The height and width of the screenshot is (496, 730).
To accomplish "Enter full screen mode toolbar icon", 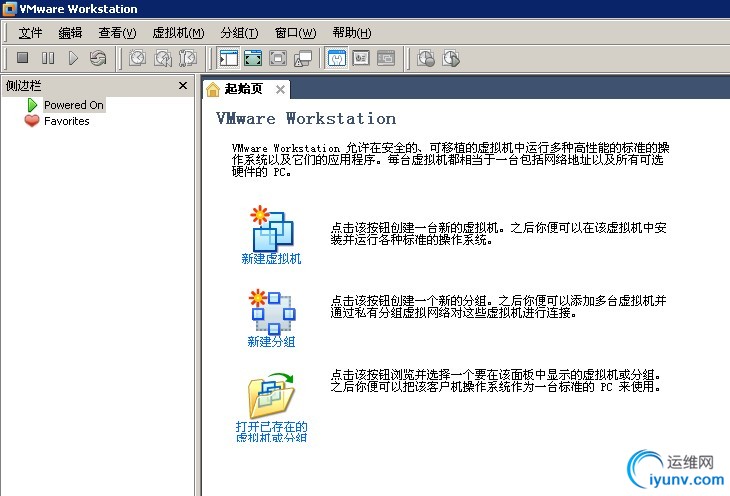I will 278,58.
